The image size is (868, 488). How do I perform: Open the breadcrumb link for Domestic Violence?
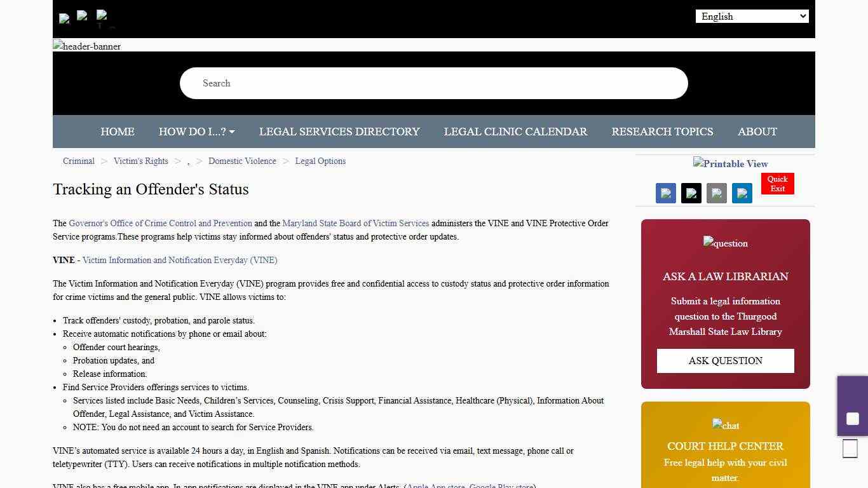click(242, 161)
